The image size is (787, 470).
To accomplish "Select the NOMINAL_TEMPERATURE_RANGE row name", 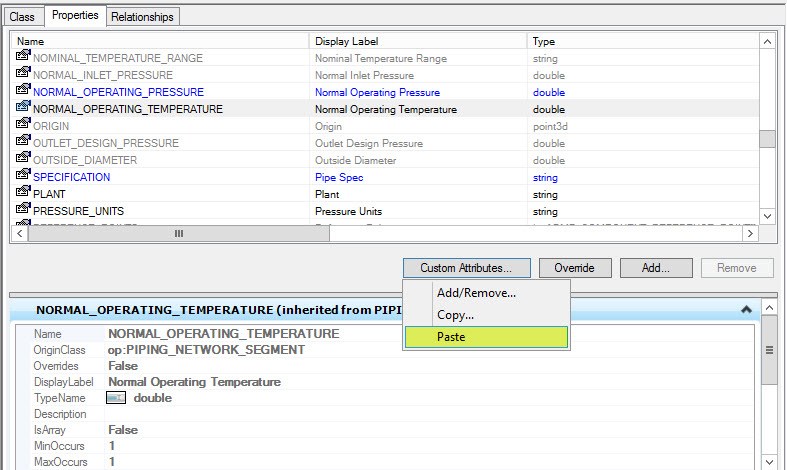I will click(x=118, y=58).
